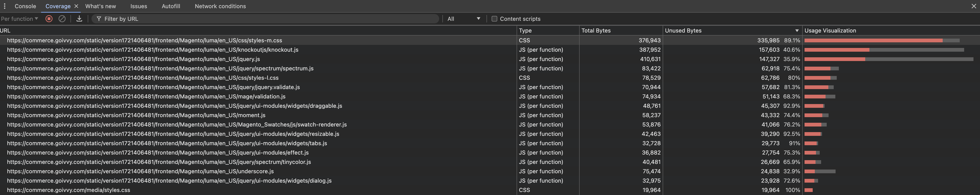The height and width of the screenshot is (195, 980).
Task: Select the widgets/resizable.js row
Action: click(490, 134)
